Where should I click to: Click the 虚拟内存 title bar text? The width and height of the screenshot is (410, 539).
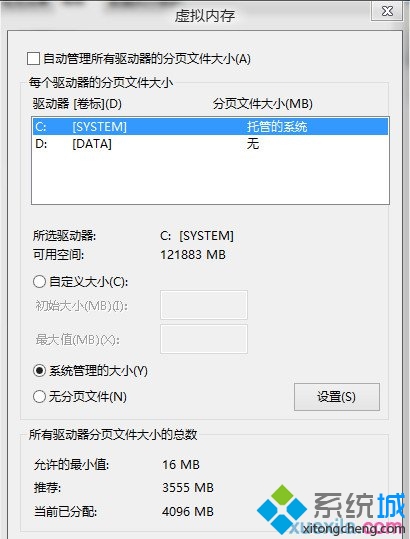(205, 15)
